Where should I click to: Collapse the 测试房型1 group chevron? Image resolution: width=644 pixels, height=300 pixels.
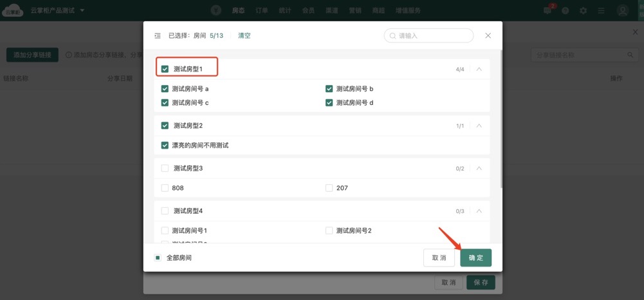point(479,69)
